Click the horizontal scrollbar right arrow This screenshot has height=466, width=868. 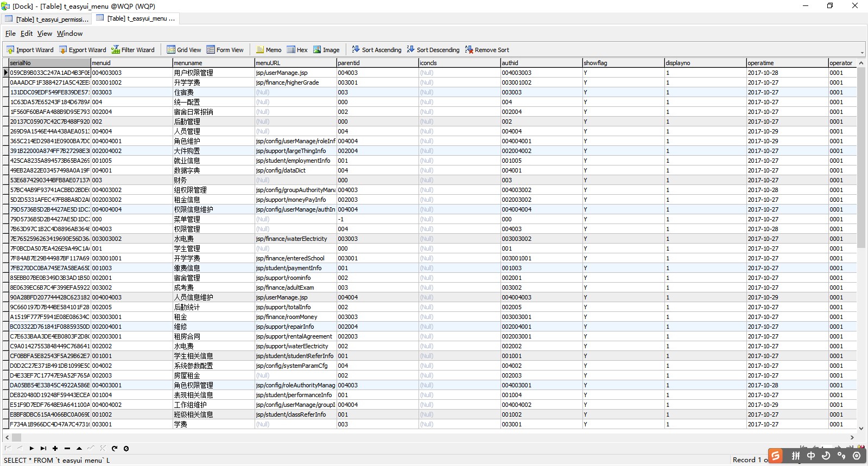[852, 437]
